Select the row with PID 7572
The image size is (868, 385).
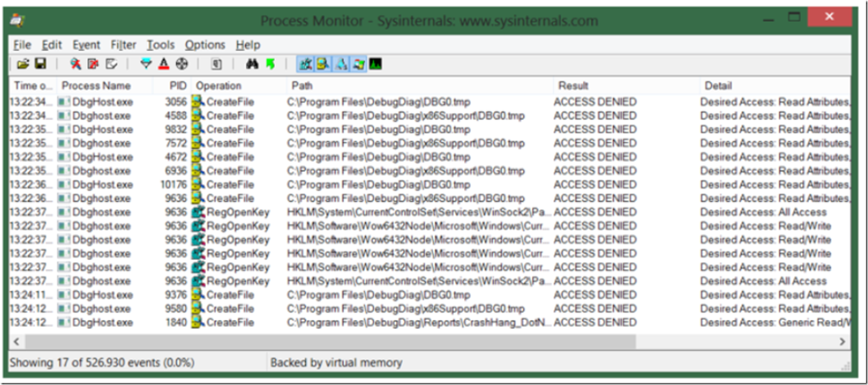coord(430,144)
